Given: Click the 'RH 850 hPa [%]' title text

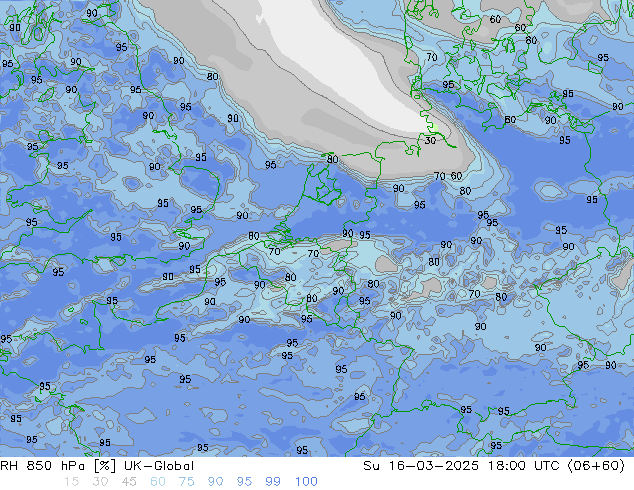Looking at the screenshot, I should (59, 466).
